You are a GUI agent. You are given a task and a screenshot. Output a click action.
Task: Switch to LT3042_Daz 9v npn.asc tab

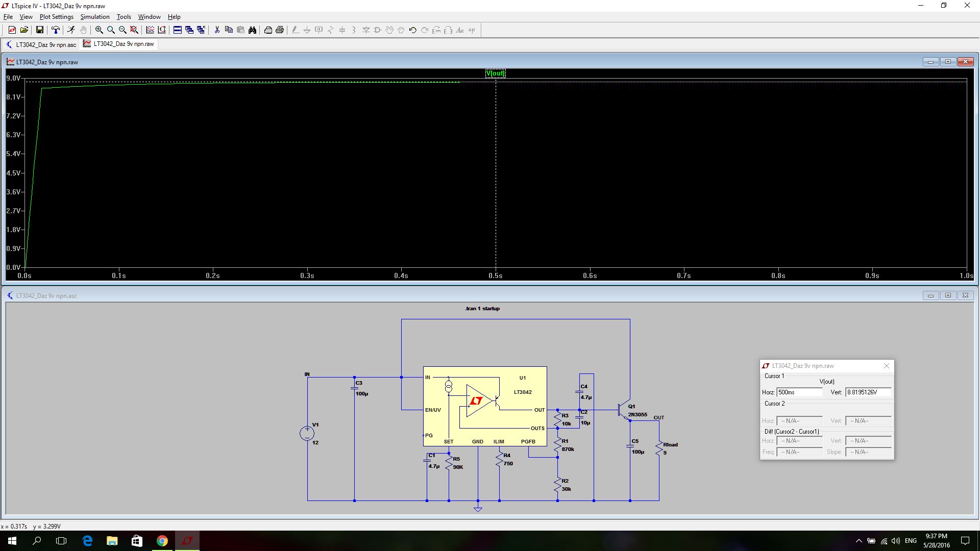(x=41, y=44)
